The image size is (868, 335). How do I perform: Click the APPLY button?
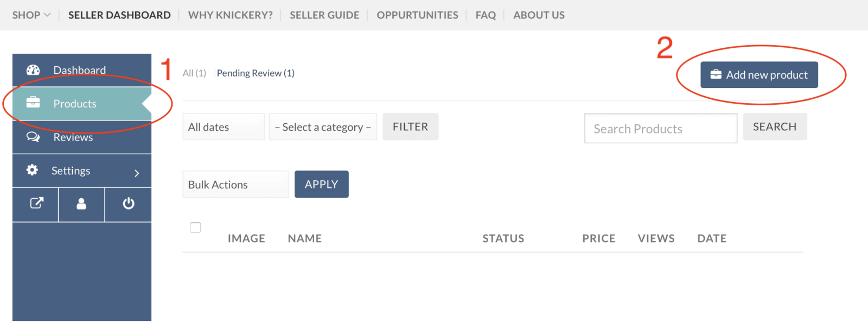(322, 184)
